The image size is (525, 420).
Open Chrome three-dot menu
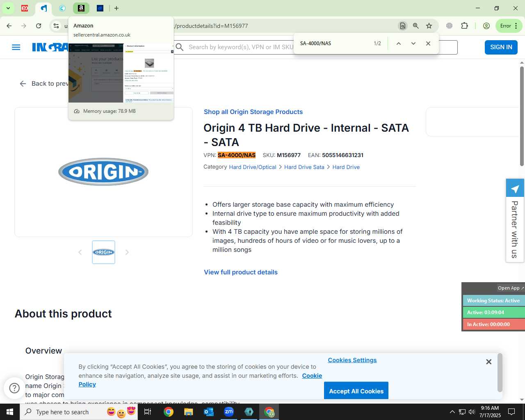click(516, 26)
